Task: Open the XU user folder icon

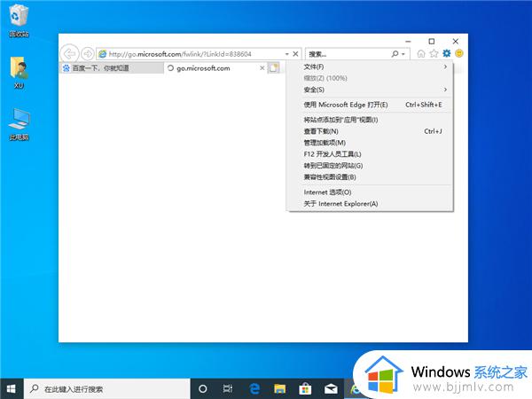Action: (x=19, y=73)
